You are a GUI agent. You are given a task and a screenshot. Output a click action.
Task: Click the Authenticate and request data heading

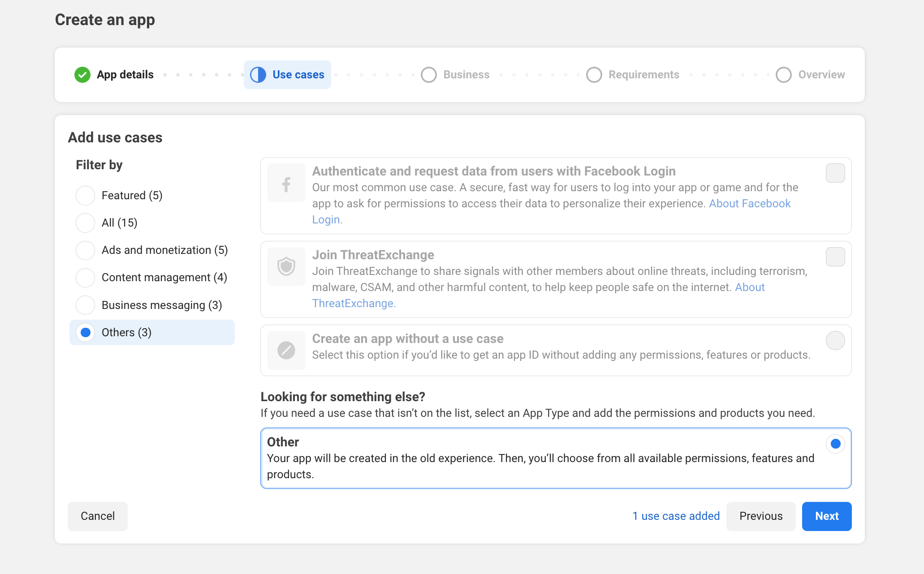(x=494, y=171)
